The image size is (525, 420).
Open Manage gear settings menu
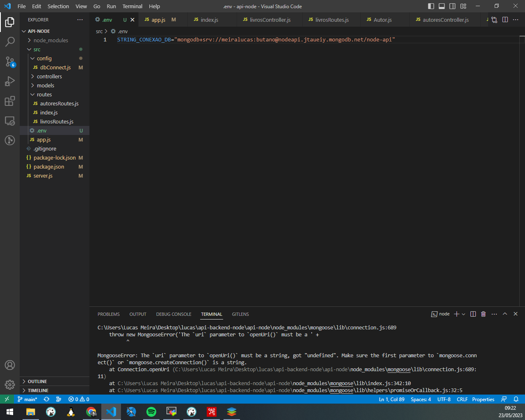[10, 385]
